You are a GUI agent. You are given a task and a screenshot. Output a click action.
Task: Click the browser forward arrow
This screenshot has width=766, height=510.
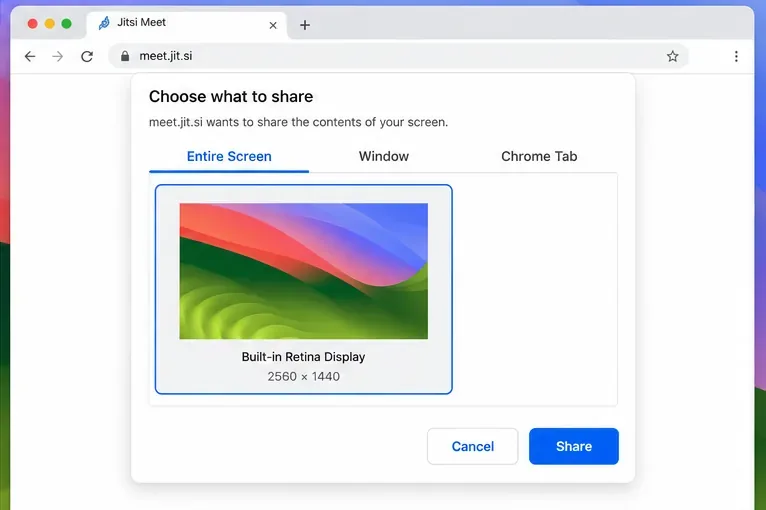click(x=58, y=56)
